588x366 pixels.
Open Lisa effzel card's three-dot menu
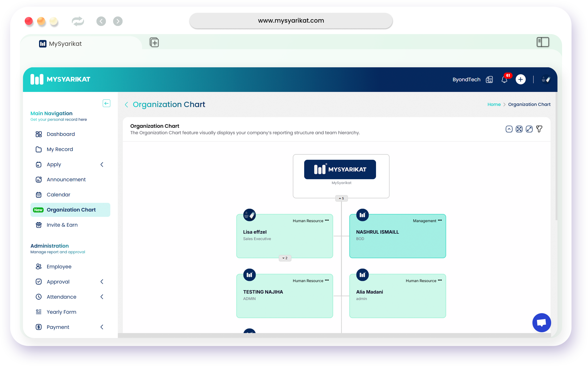[x=327, y=220]
